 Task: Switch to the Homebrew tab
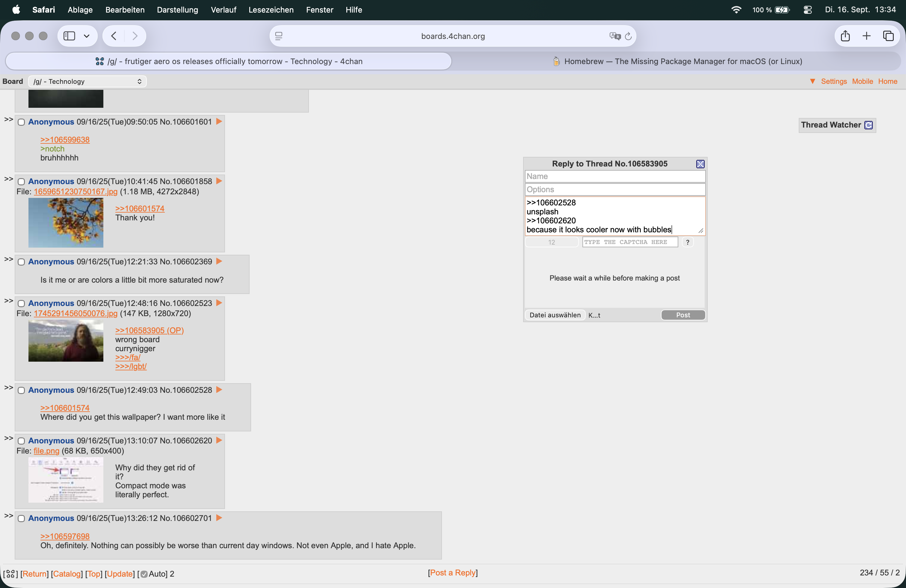coord(677,61)
